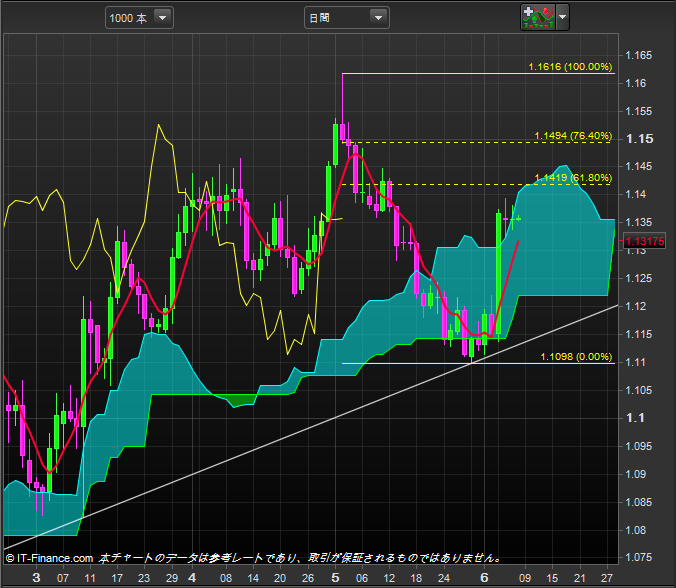Click the 1.1494 (76.40%) Fibonacci label

573,136
